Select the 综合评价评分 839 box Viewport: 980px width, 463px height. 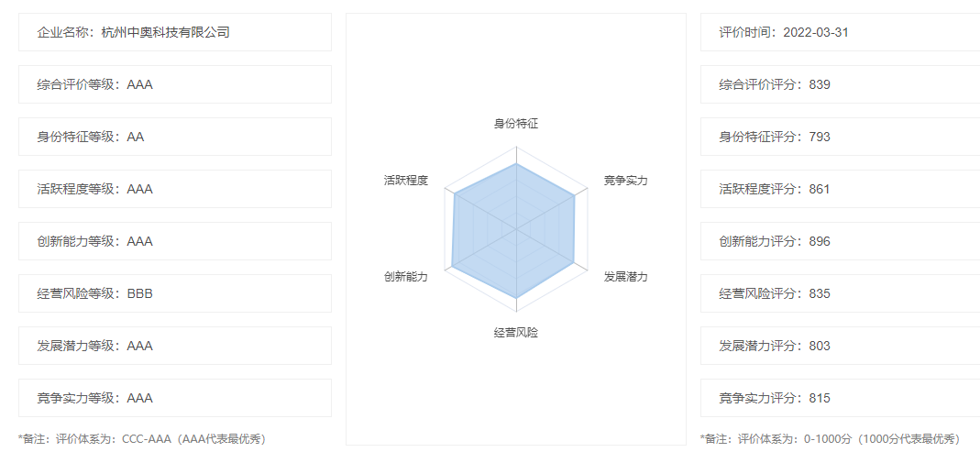point(840,84)
